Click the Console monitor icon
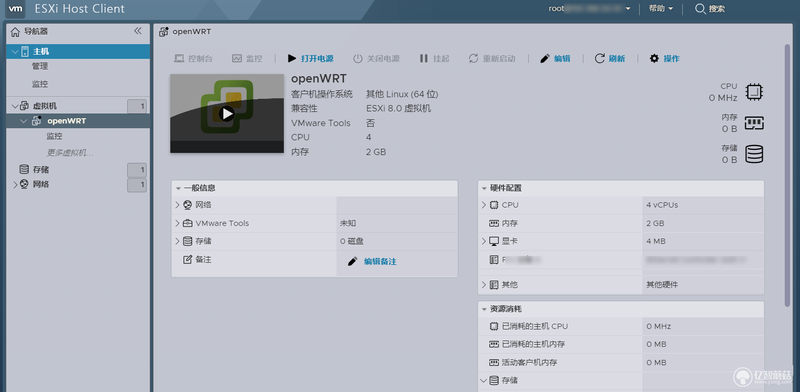 pos(179,59)
